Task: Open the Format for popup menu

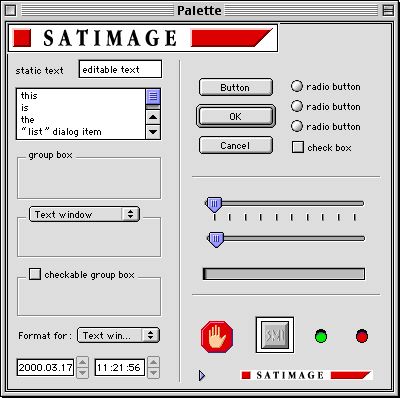Action: 118,335
